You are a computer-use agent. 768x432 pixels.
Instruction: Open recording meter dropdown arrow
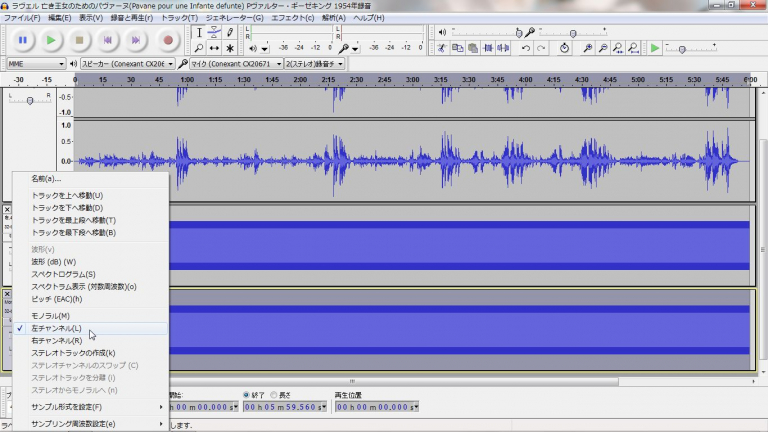click(x=355, y=49)
